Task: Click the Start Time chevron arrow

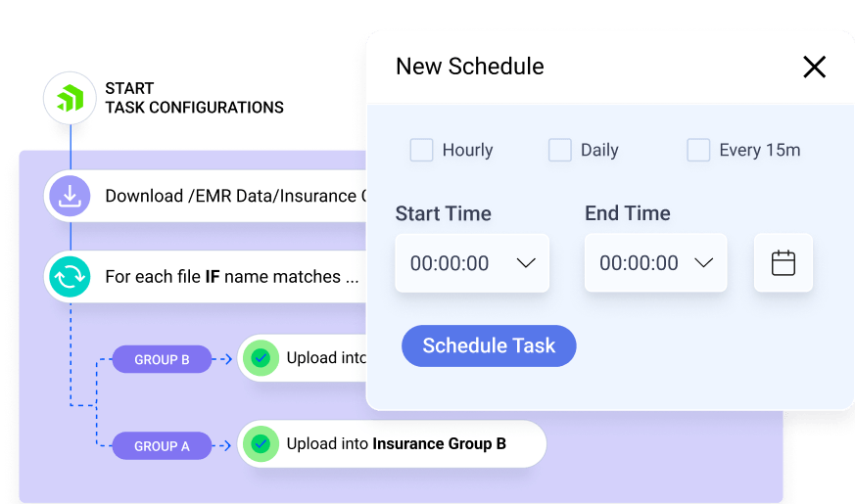Action: [526, 263]
